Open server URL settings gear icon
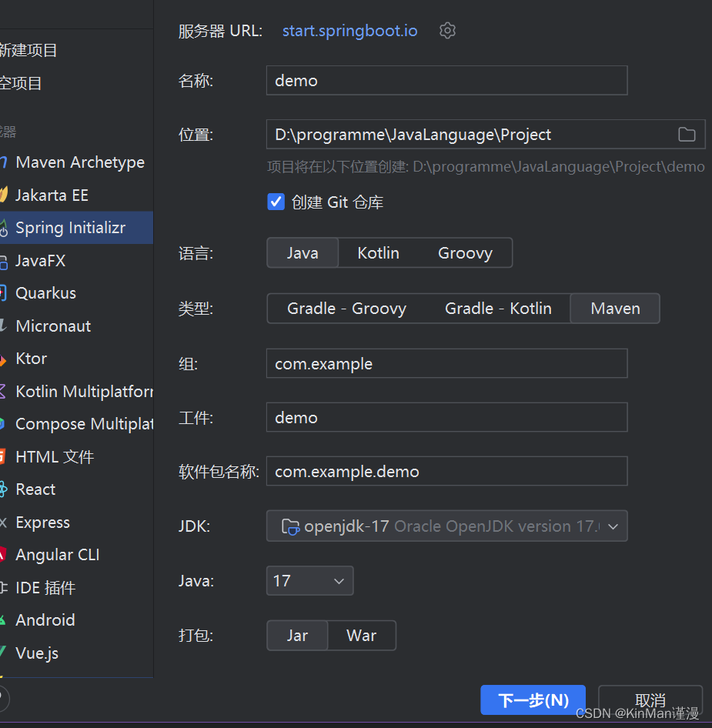This screenshot has width=712, height=728. [x=447, y=31]
